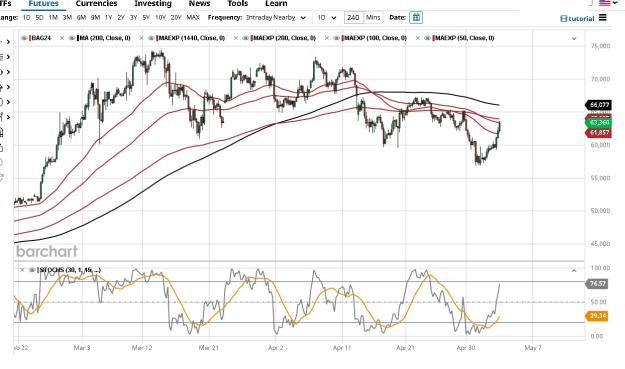
Task: Collapse the main chart legend chevron
Action: click(574, 39)
